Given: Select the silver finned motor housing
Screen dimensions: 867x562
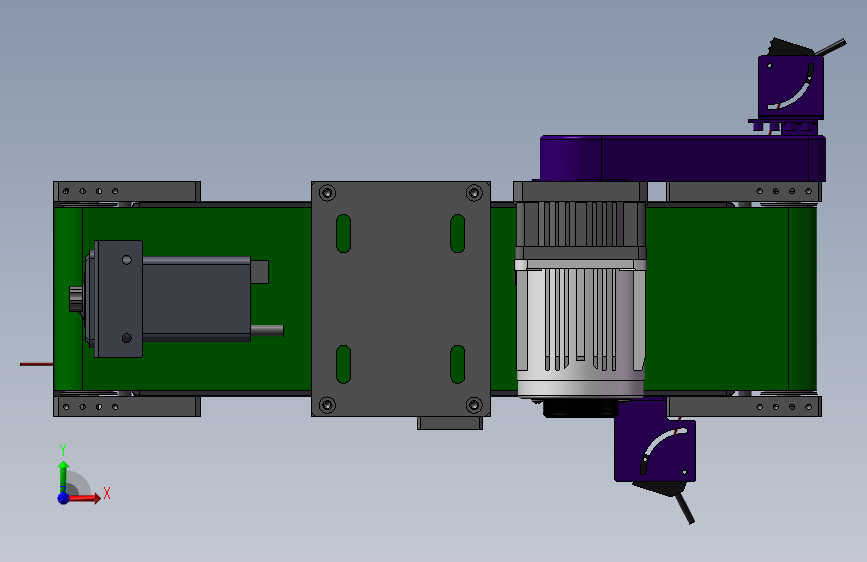Looking at the screenshot, I should [x=581, y=329].
